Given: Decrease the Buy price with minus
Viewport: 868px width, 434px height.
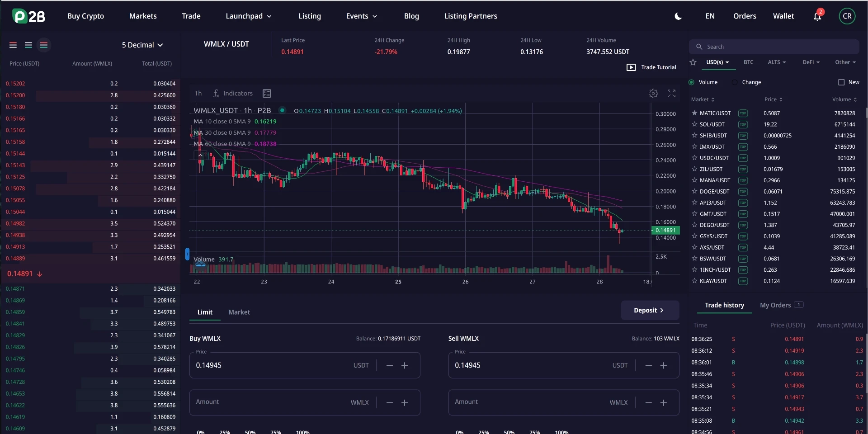Looking at the screenshot, I should 390,365.
